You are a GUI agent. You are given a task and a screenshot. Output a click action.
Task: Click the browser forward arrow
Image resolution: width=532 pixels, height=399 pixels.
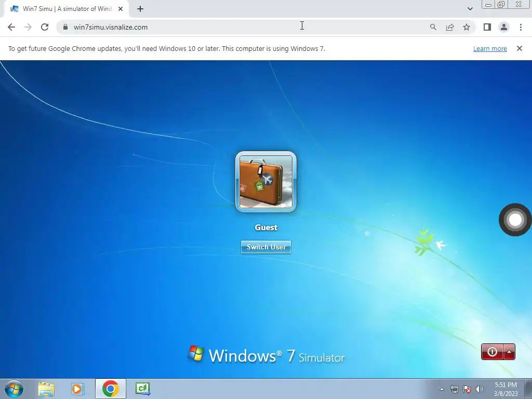[x=28, y=27]
